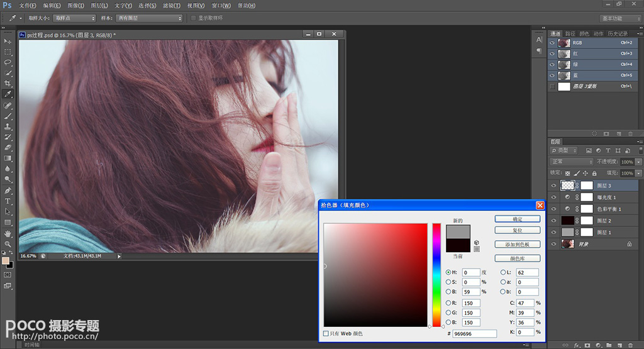
Task: Open the 样本 所有图层 dropdown
Action: click(x=149, y=18)
